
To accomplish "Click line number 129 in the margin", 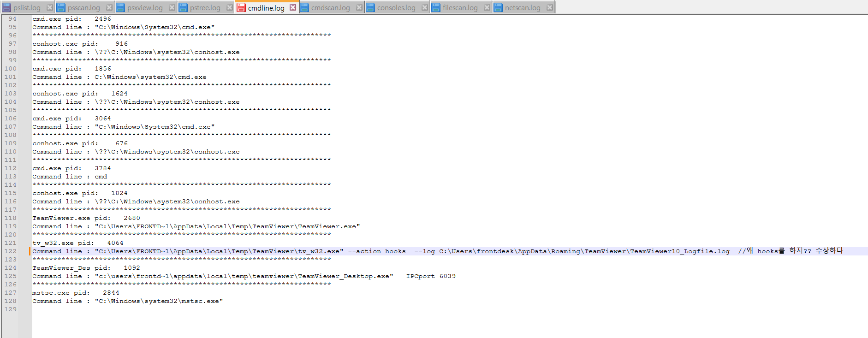I will (11, 309).
